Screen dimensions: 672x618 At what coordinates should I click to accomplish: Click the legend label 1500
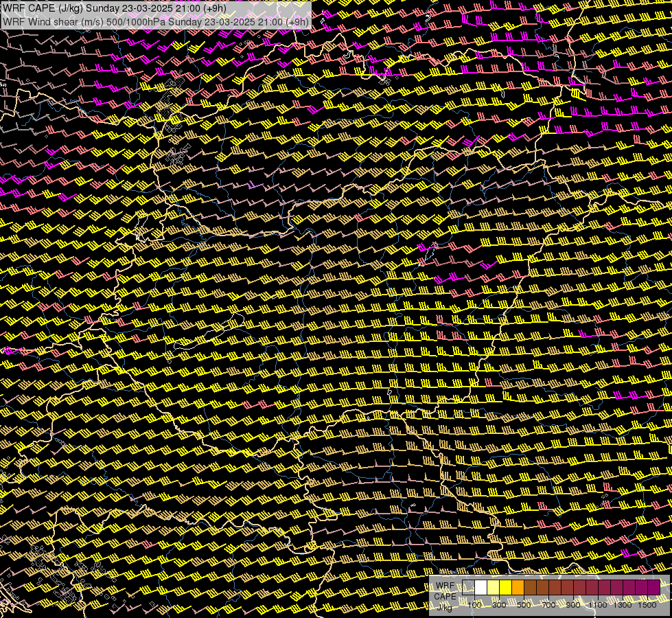[x=647, y=605]
